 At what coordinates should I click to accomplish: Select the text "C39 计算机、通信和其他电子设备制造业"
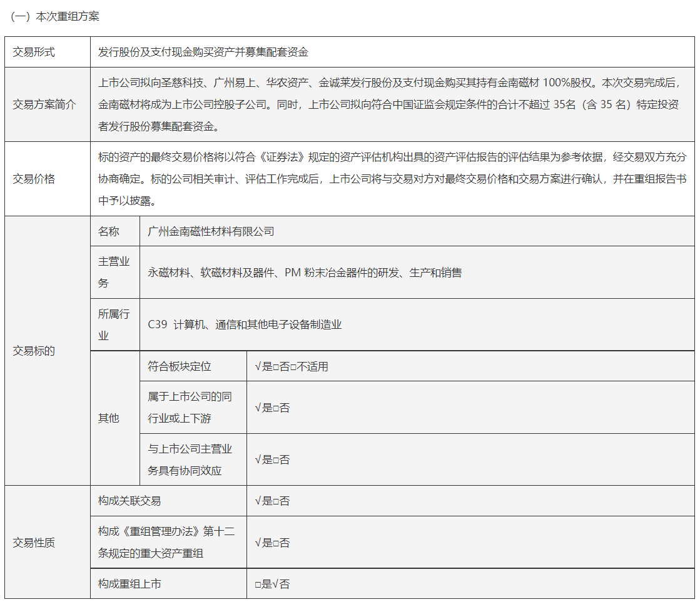245,324
